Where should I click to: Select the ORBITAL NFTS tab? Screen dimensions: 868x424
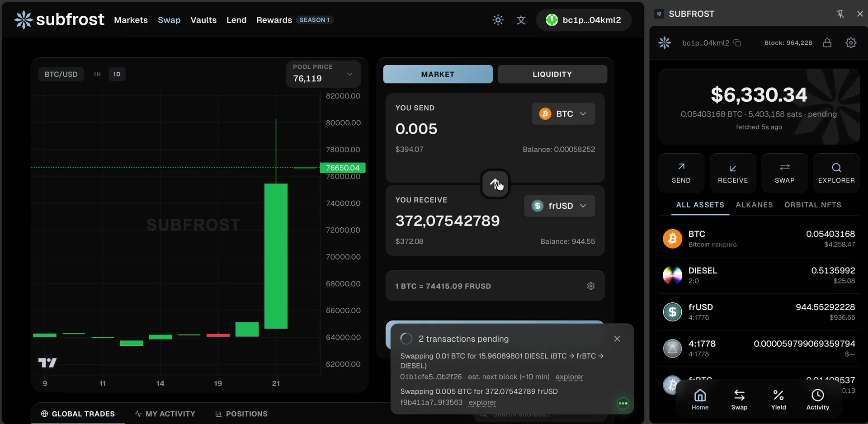(x=813, y=205)
